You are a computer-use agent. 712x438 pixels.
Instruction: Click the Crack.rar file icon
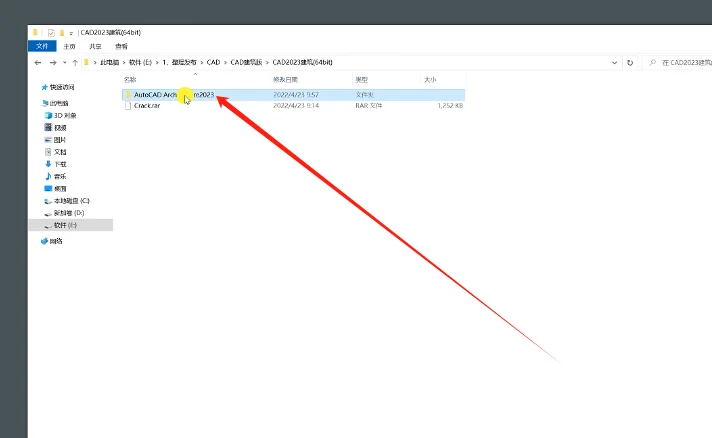(128, 106)
